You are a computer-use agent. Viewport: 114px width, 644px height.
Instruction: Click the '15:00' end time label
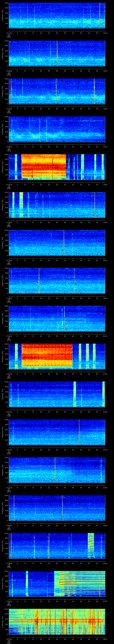105,147
